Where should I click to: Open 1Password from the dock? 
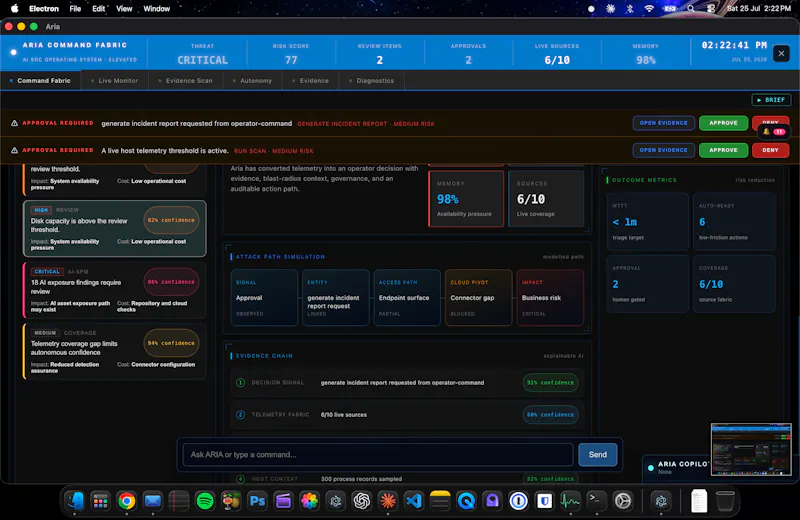pos(518,501)
